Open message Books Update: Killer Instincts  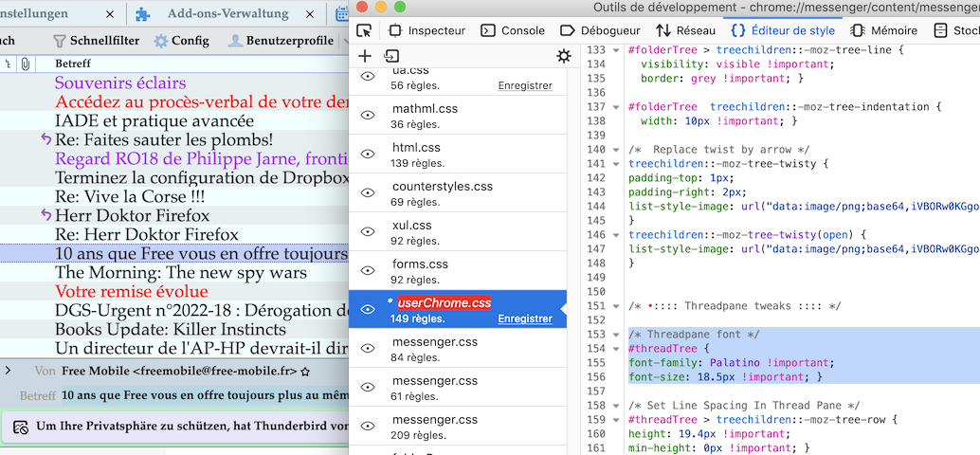coord(171,329)
